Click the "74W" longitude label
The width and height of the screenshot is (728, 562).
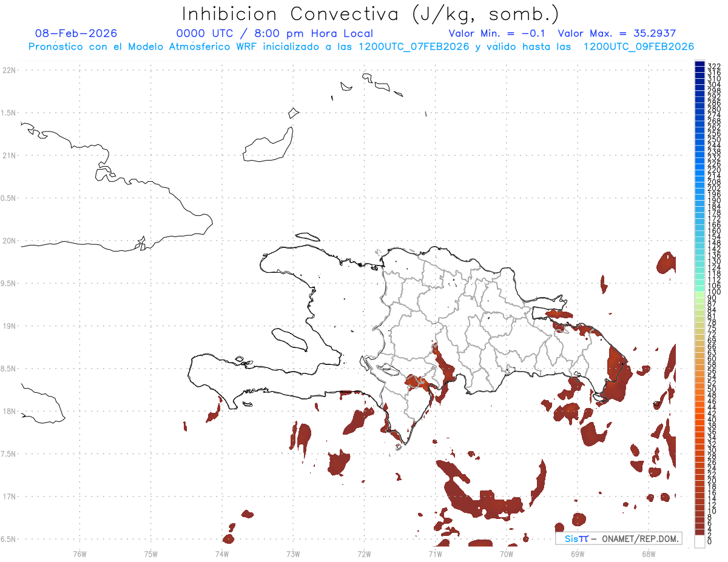point(222,554)
